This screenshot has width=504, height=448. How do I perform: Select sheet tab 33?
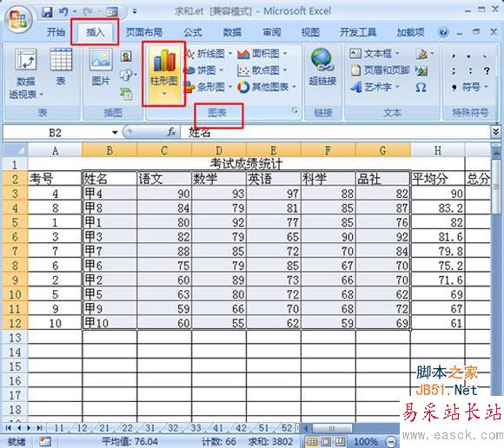point(196,428)
